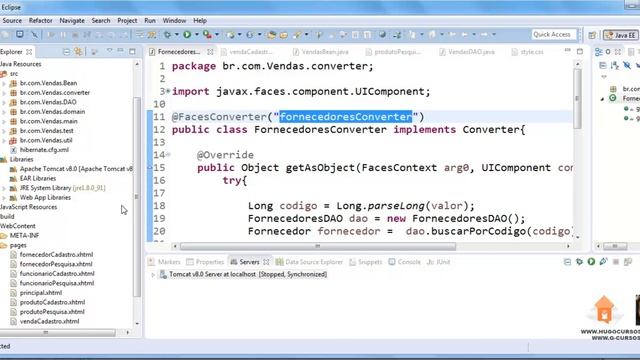Image resolution: width=640 pixels, height=360 pixels.
Task: Open the Navigate menu
Action: point(72,20)
